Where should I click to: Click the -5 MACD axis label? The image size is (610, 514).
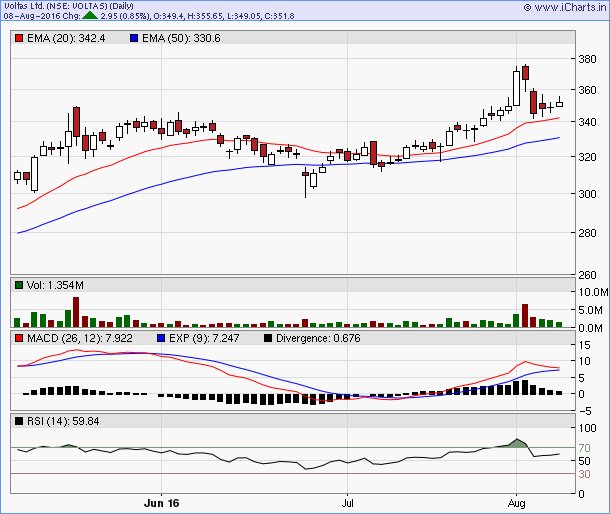(x=585, y=411)
